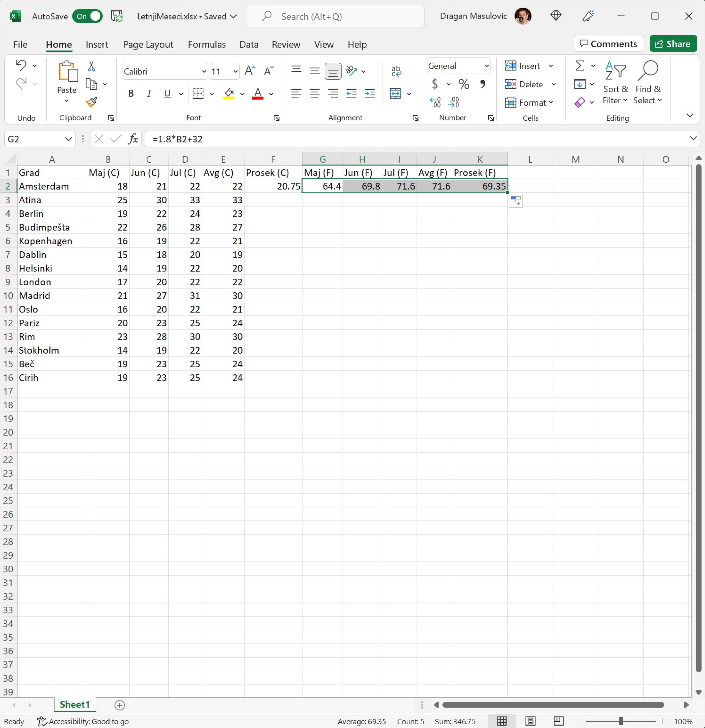Click the AutoSum sigma icon
The height and width of the screenshot is (728, 705).
(x=580, y=66)
